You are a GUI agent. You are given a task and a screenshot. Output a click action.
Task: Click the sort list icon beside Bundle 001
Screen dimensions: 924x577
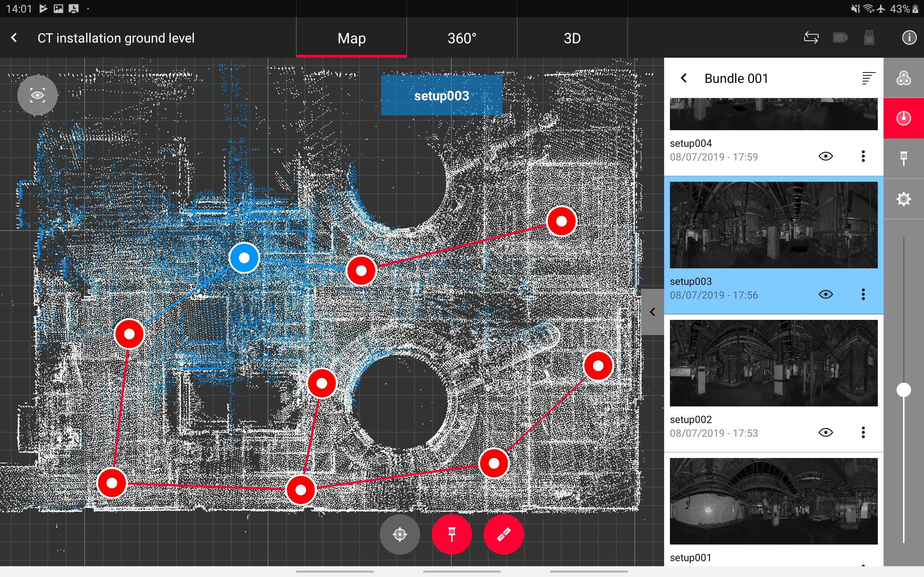(x=868, y=78)
